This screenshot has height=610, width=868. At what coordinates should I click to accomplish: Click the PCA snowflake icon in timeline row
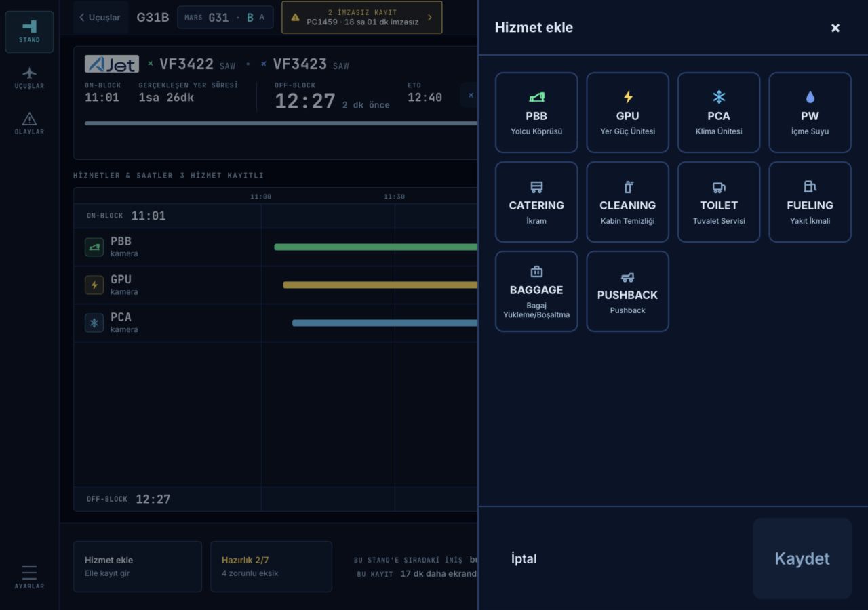[x=94, y=323]
